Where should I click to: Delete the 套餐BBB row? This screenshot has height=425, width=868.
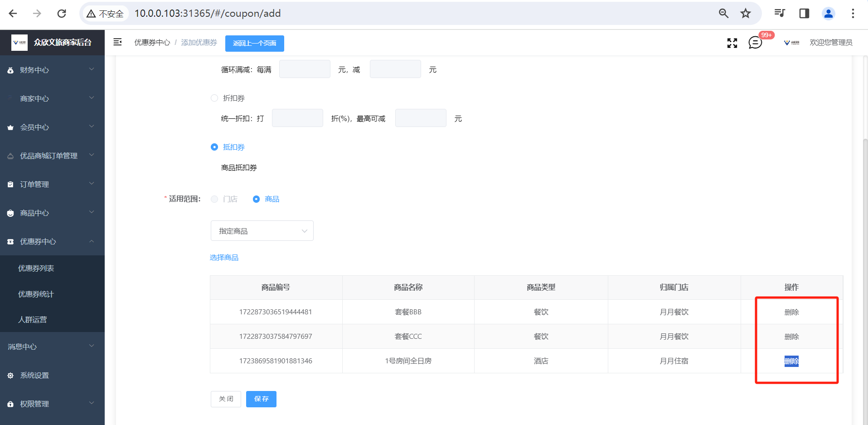(x=791, y=312)
